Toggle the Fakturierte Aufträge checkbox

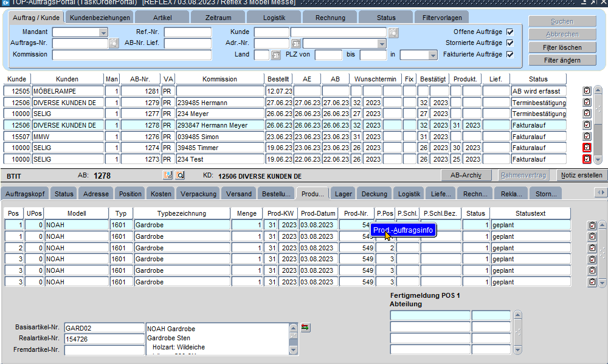click(510, 55)
